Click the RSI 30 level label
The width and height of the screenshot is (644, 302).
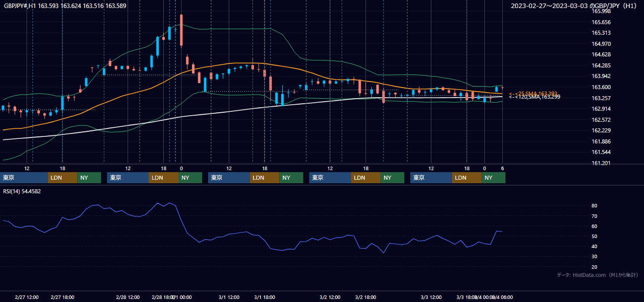(595, 256)
